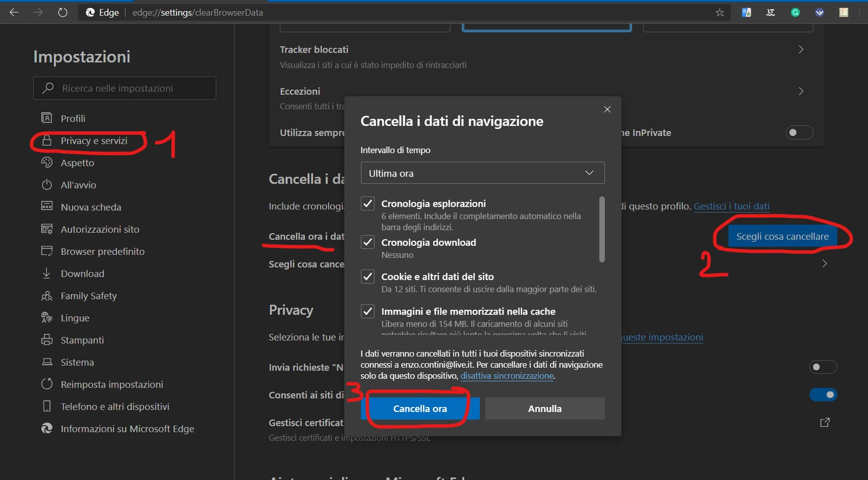Click the Ricerca nelle impostazioni search field

point(125,88)
